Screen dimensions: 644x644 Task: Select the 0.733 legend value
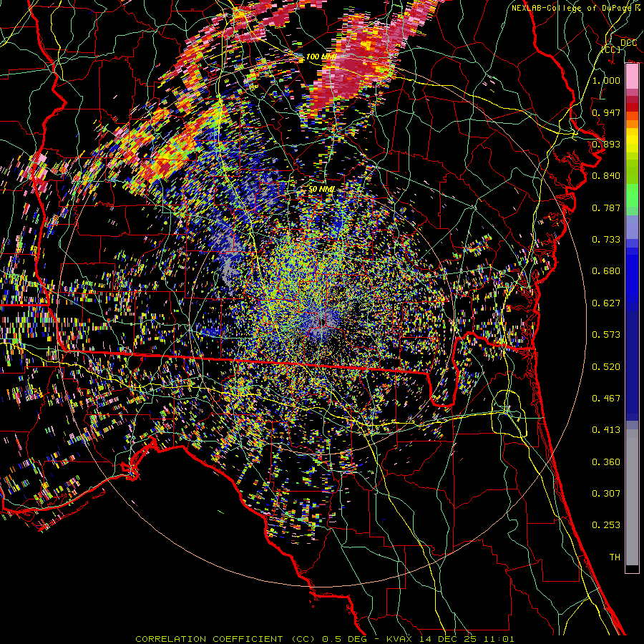click(x=606, y=240)
